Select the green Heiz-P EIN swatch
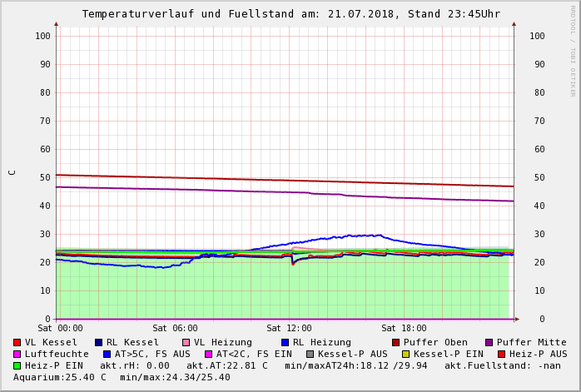Viewport: 581px width, 392px height. click(x=17, y=365)
